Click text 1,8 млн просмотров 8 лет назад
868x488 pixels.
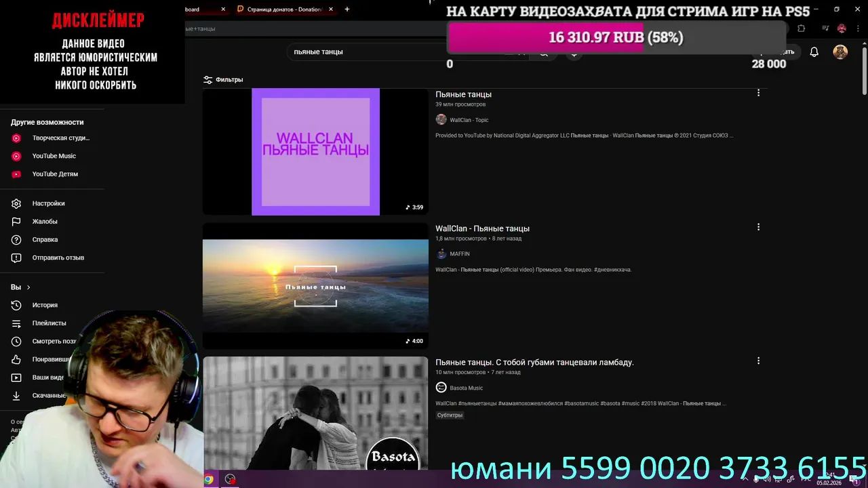479,239
